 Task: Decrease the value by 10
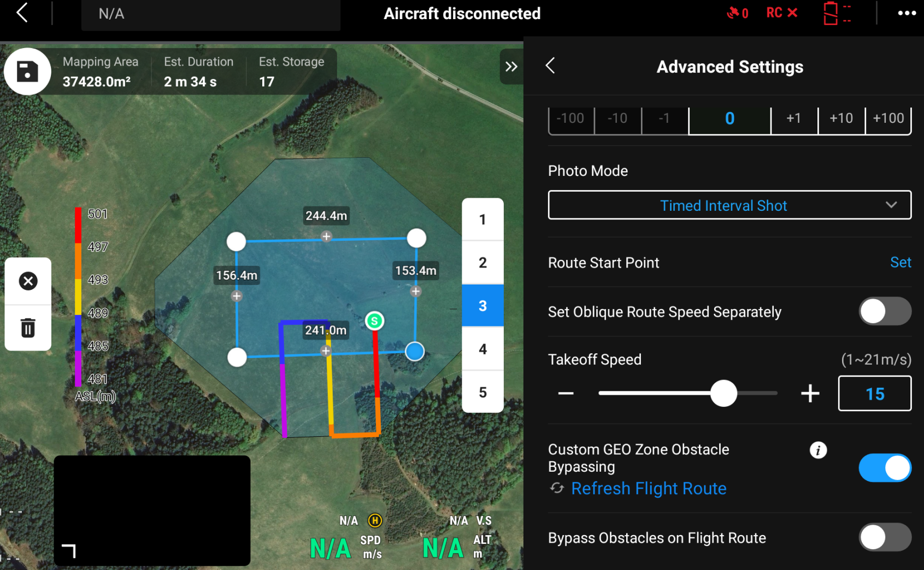click(x=618, y=118)
